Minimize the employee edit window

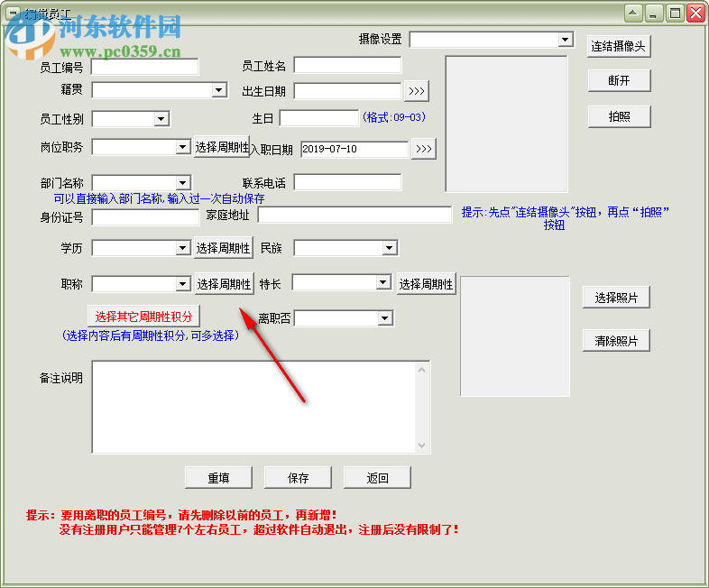(653, 14)
